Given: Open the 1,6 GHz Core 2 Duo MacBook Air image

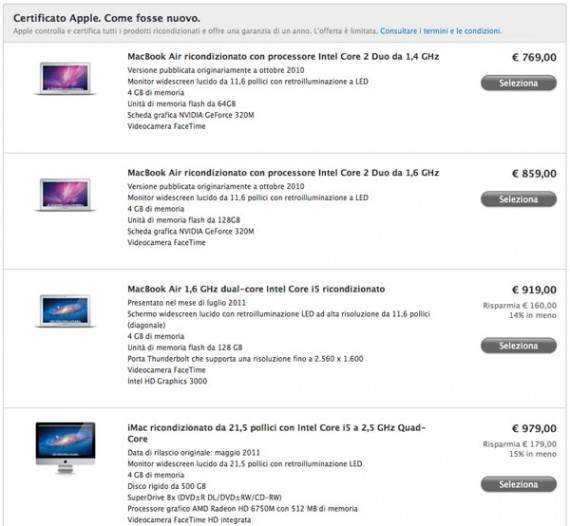Looking at the screenshot, I should click(65, 195).
